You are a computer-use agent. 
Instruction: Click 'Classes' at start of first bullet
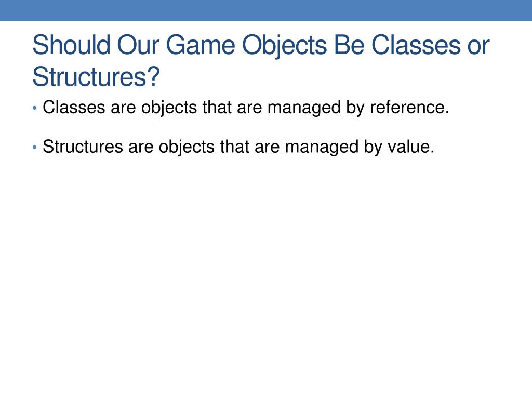pos(74,108)
